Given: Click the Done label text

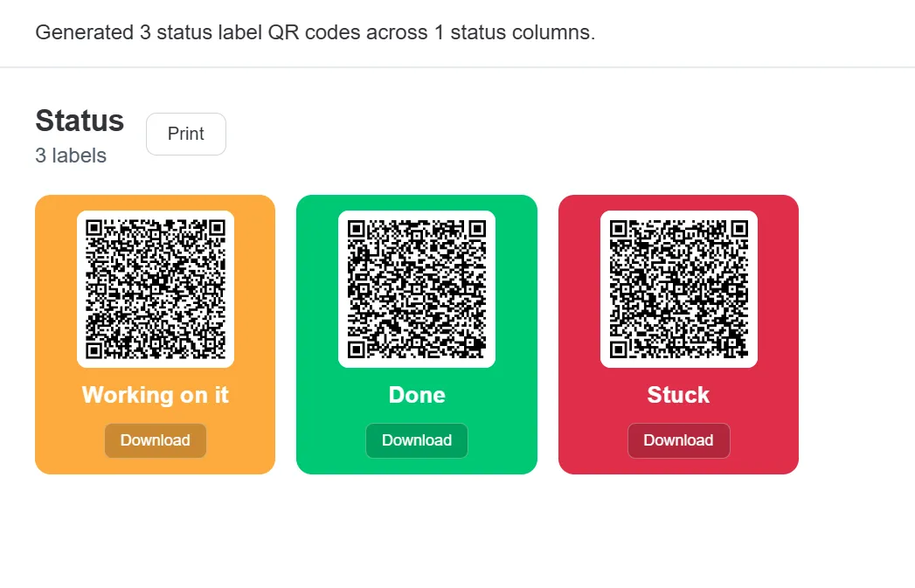Looking at the screenshot, I should 417,395.
